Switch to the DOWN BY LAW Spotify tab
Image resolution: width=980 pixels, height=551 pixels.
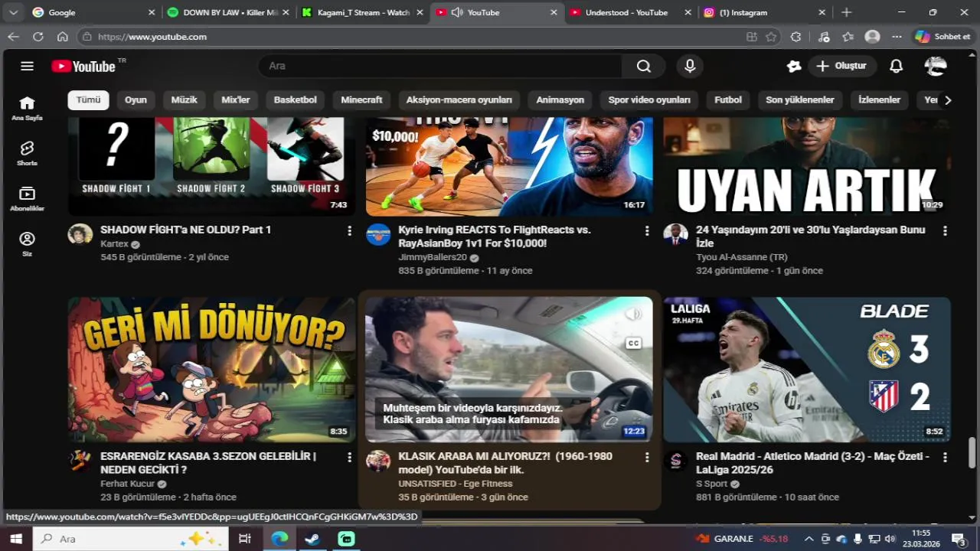pyautogui.click(x=227, y=12)
